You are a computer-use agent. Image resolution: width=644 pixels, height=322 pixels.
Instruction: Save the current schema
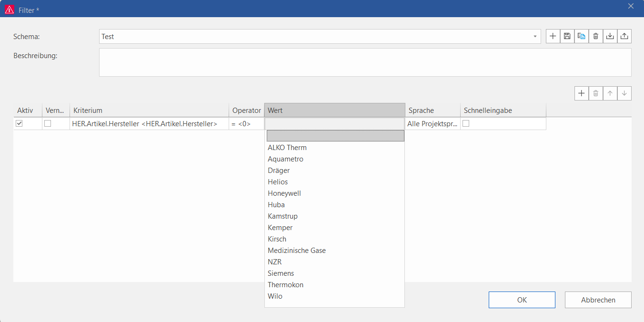click(567, 36)
